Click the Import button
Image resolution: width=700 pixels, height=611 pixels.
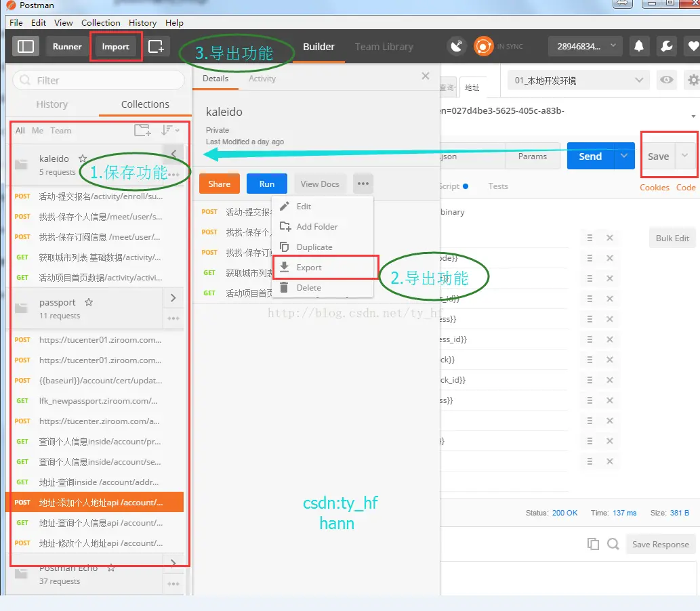click(x=115, y=47)
